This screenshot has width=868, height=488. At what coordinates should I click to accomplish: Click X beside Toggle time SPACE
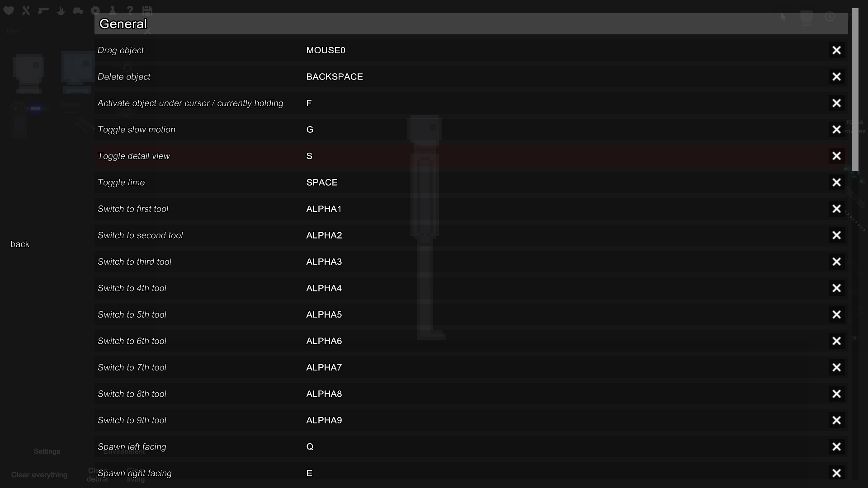coord(836,183)
